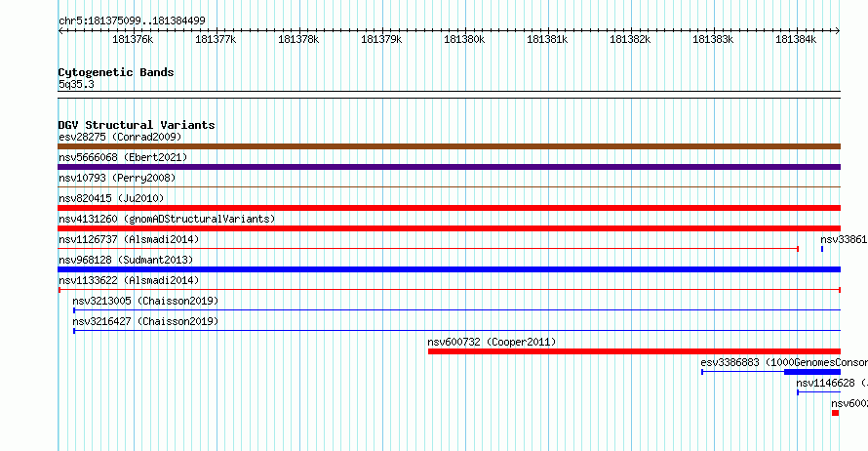Click the thin nsv10793 (Perry2008) variant line
This screenshot has height=451, width=868.
tap(449, 187)
